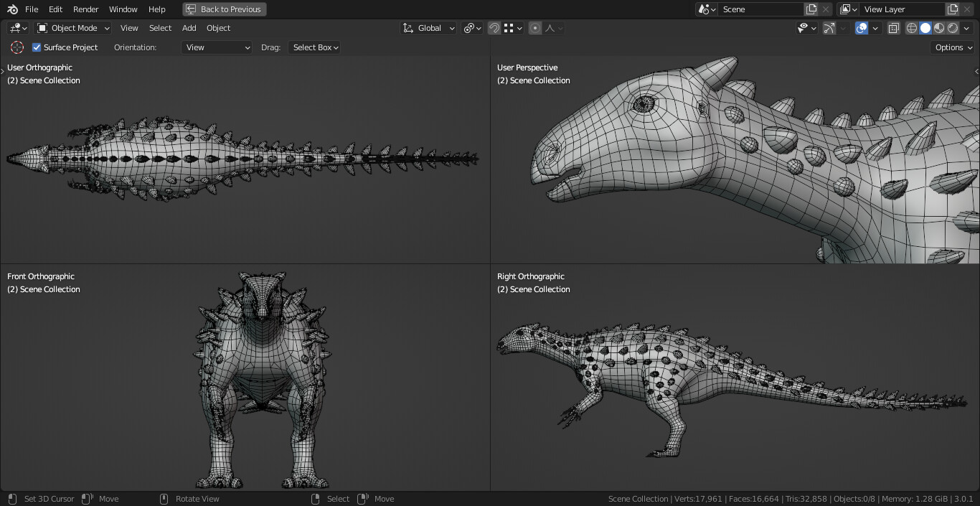This screenshot has height=506, width=980.
Task: Switch to material preview shading
Action: 939,28
